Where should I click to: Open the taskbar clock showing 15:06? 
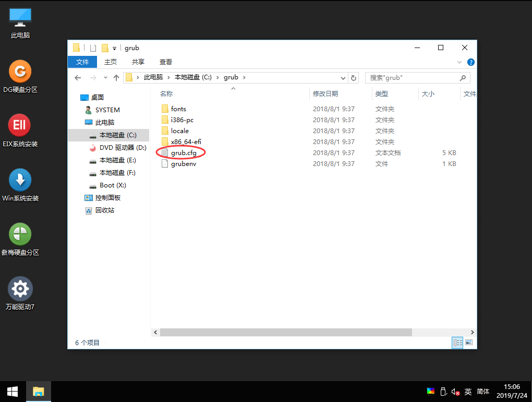coord(512,391)
